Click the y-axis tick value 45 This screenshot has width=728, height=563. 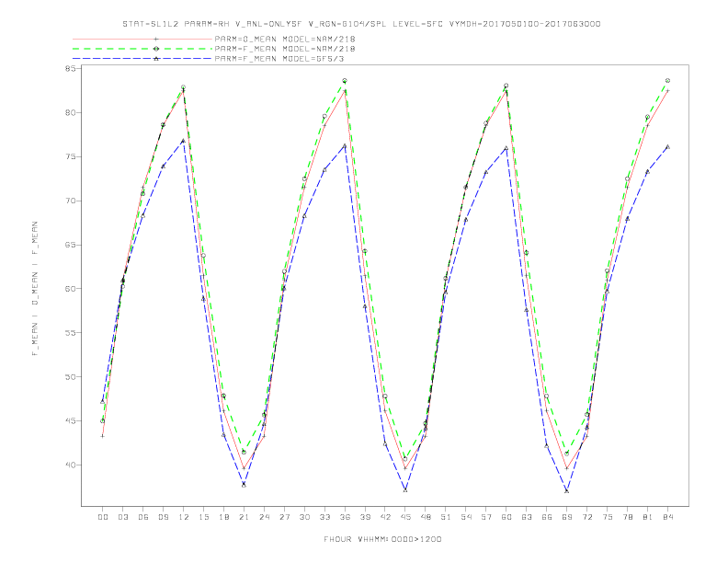tap(71, 420)
